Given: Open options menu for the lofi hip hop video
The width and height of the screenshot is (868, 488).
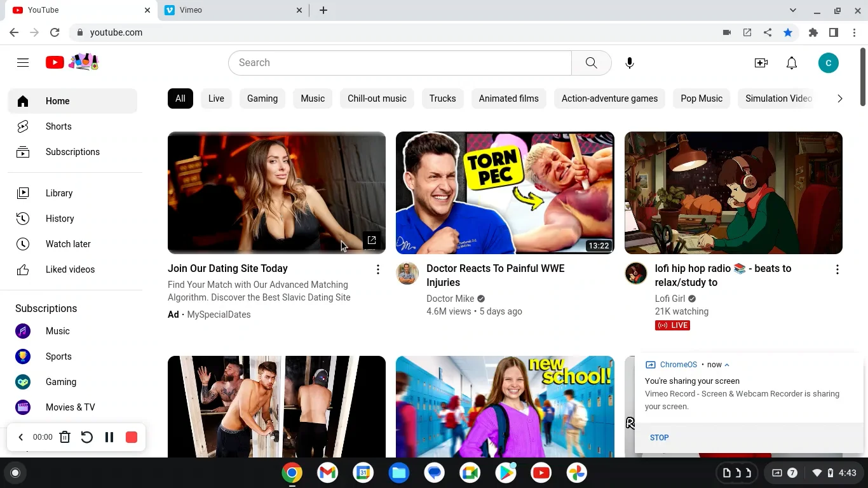Looking at the screenshot, I should tap(837, 269).
